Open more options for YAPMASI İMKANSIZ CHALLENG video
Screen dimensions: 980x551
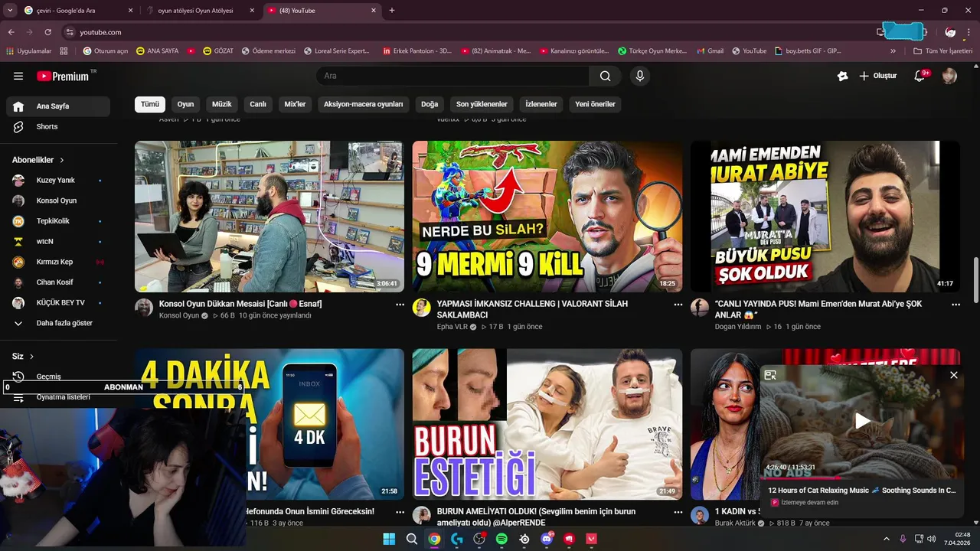(x=678, y=305)
